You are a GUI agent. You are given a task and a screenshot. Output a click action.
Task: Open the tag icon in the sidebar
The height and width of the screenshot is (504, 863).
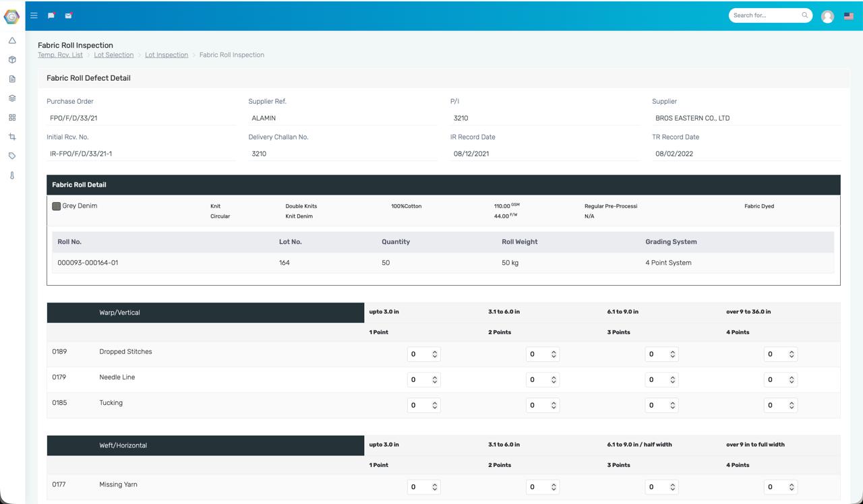coord(12,156)
